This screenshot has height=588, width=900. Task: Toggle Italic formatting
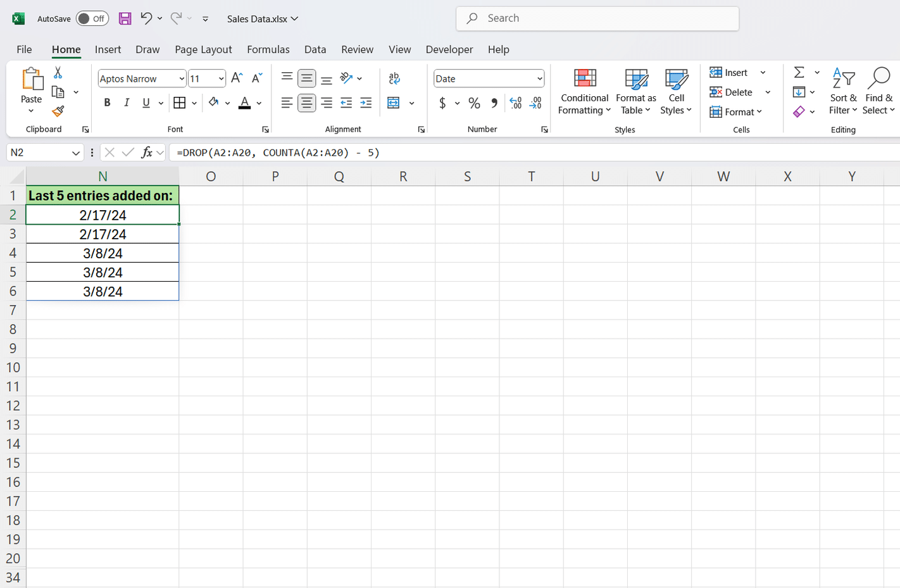pos(127,103)
